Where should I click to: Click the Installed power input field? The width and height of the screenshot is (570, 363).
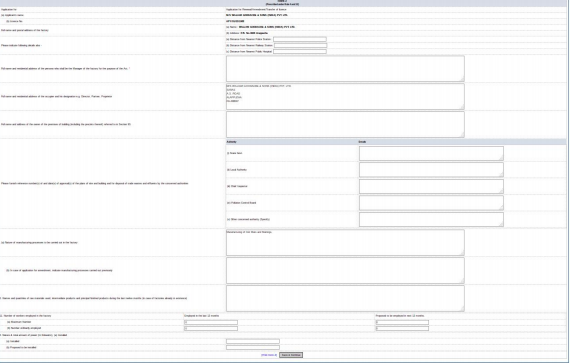coord(253,341)
